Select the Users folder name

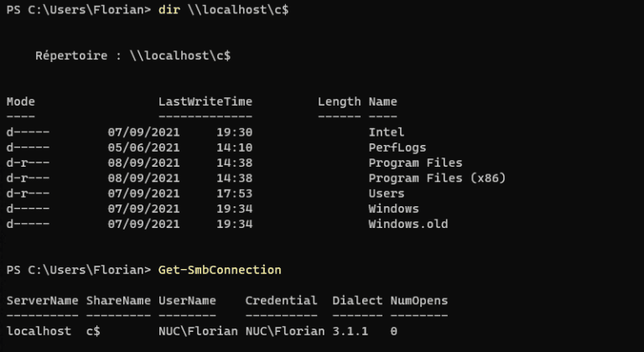pyautogui.click(x=386, y=194)
